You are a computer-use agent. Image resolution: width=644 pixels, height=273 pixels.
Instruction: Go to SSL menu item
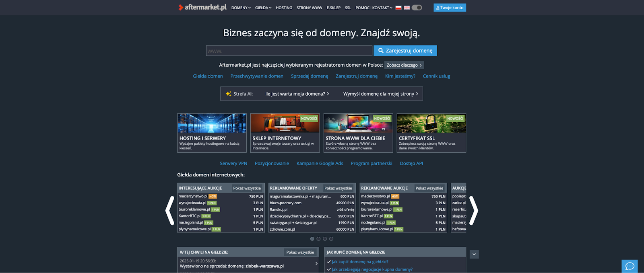tap(348, 8)
